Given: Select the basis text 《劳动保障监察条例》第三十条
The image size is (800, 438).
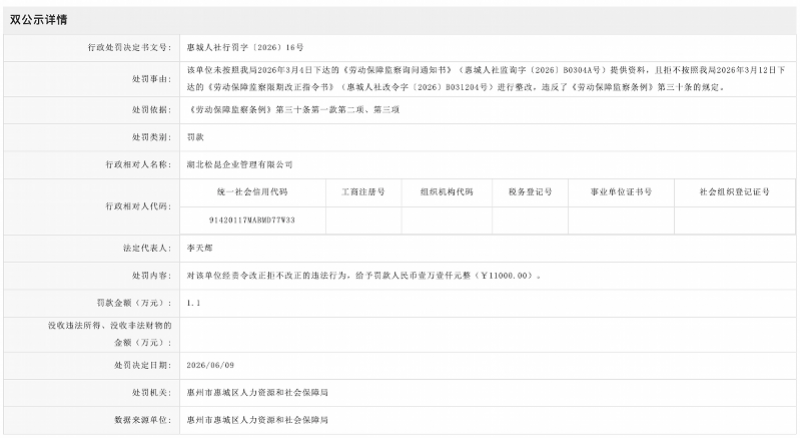Looking at the screenshot, I should coord(293,110).
